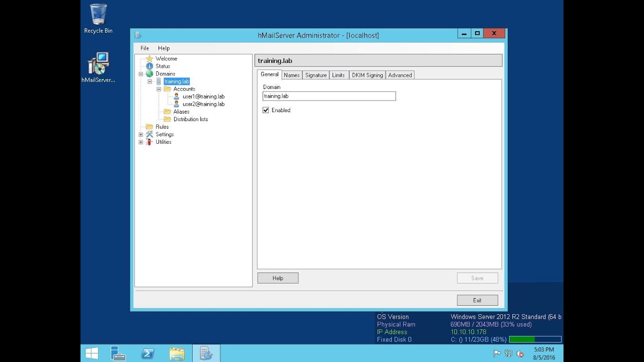Select the Aliases tree item
The width and height of the screenshot is (644, 362).
[181, 112]
